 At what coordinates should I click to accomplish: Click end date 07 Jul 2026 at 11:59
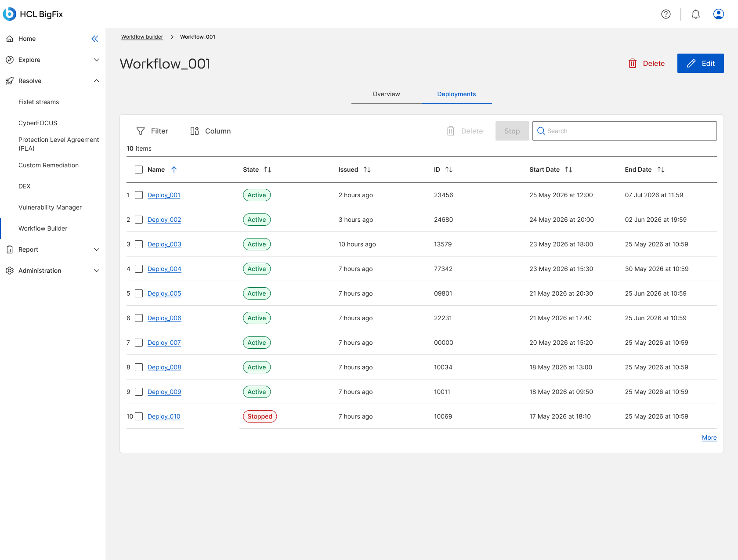(x=654, y=195)
